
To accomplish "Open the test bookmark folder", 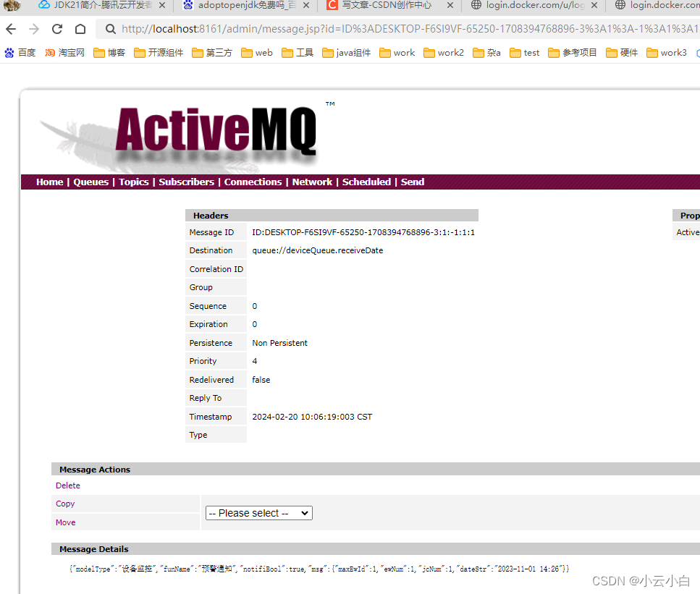I will (525, 53).
